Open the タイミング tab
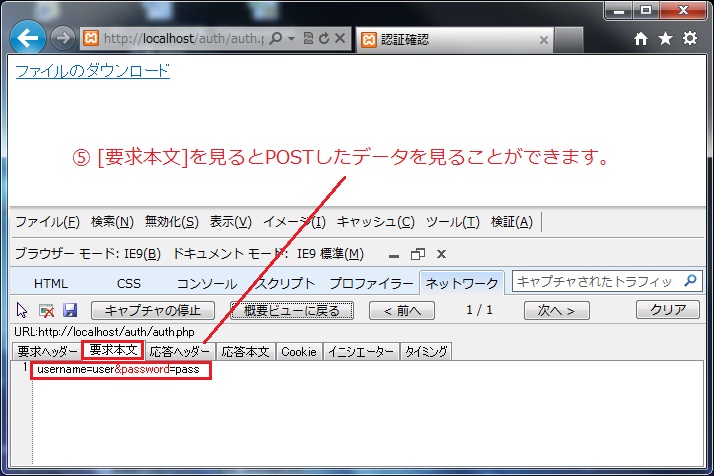This screenshot has height=476, width=714. click(426, 352)
